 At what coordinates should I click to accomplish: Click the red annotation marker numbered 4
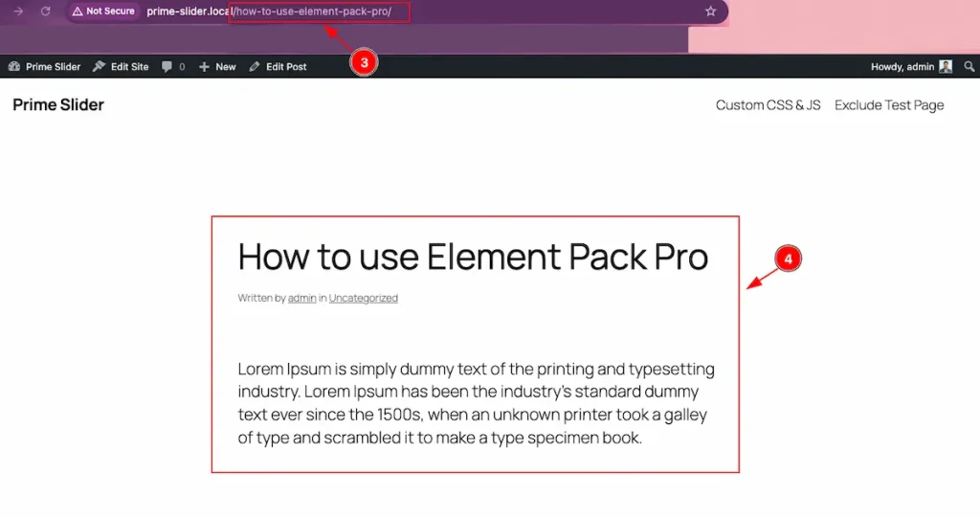point(786,259)
